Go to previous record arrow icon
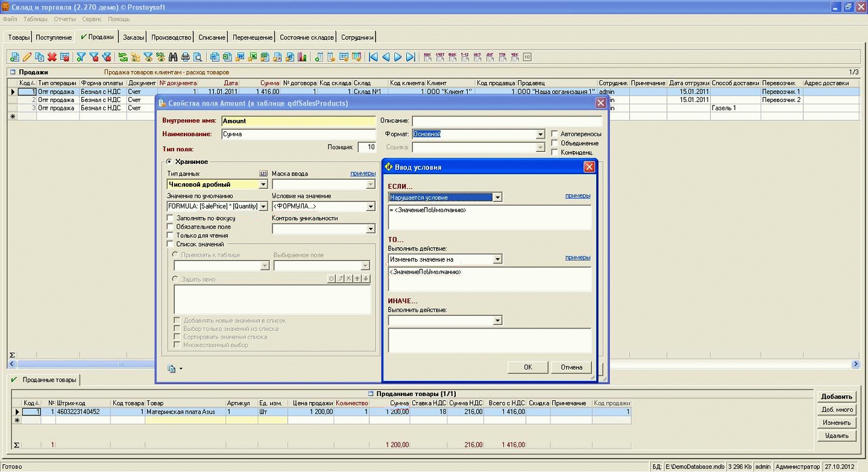This screenshot has height=472, width=868. pyautogui.click(x=386, y=57)
